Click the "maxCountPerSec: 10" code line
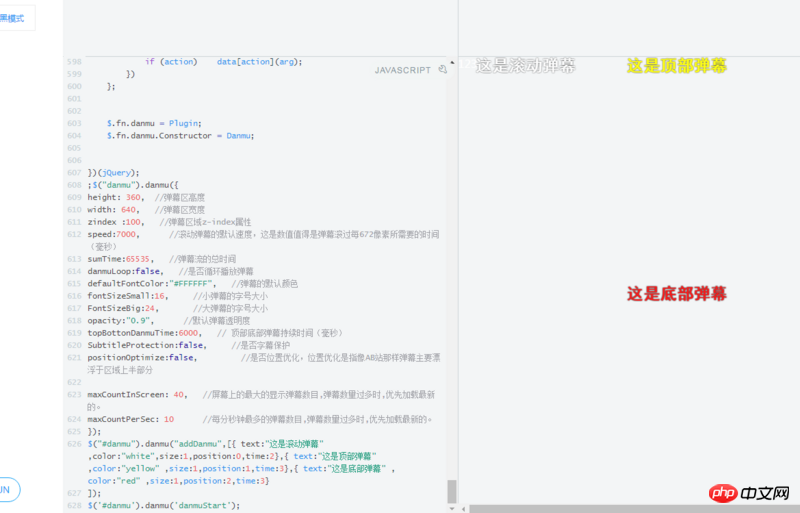Screen dimensions: 800x513 pos(260,420)
